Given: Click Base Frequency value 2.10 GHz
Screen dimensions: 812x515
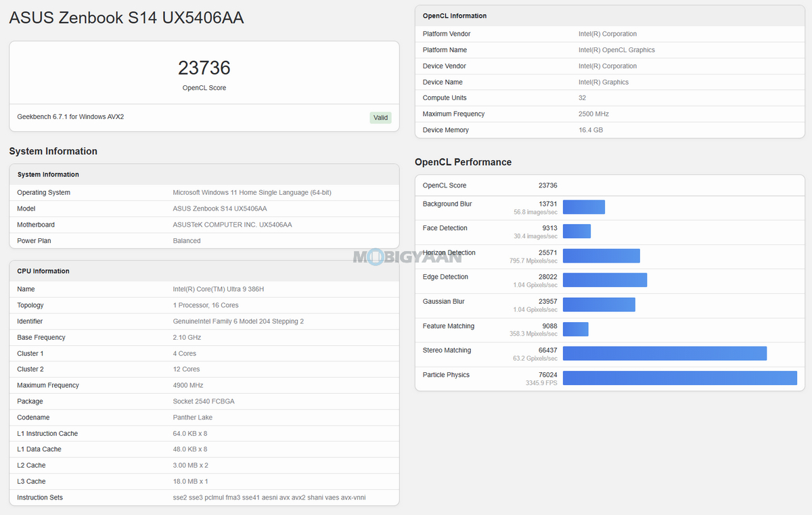Looking at the screenshot, I should [x=187, y=337].
